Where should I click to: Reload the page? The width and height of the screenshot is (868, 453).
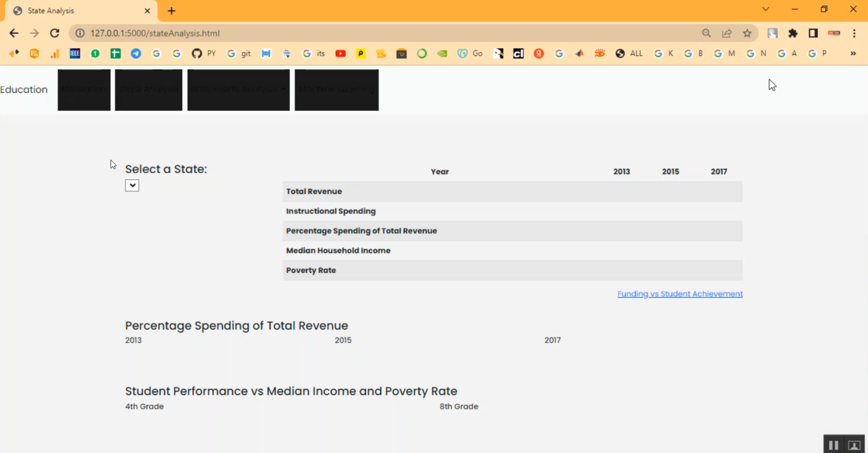tap(54, 33)
